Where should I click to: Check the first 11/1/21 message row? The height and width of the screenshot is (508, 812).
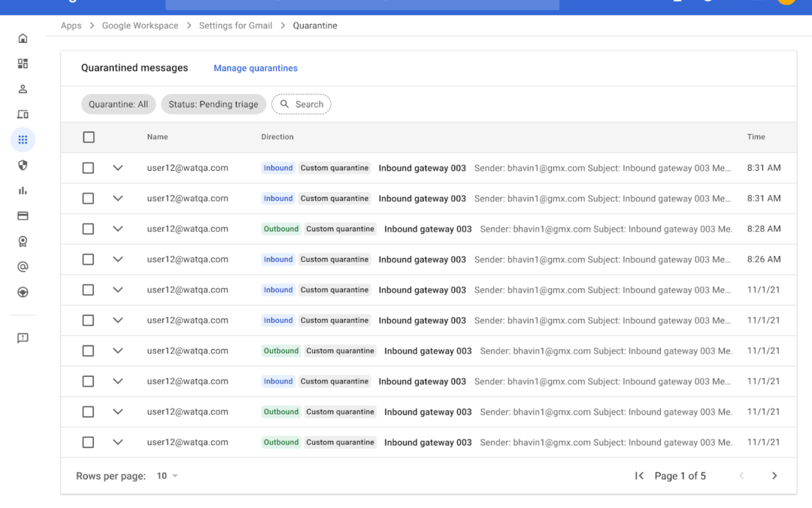pos(88,290)
